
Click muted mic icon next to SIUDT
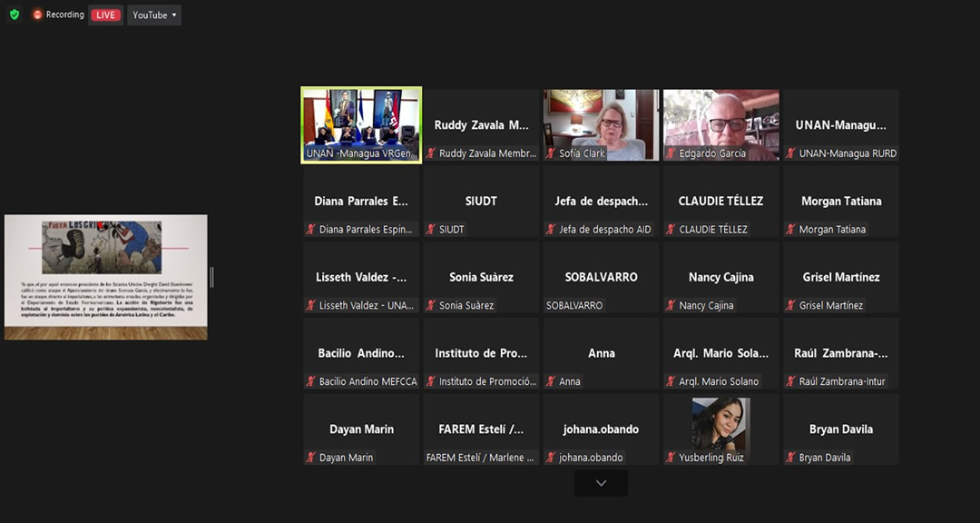[431, 230]
